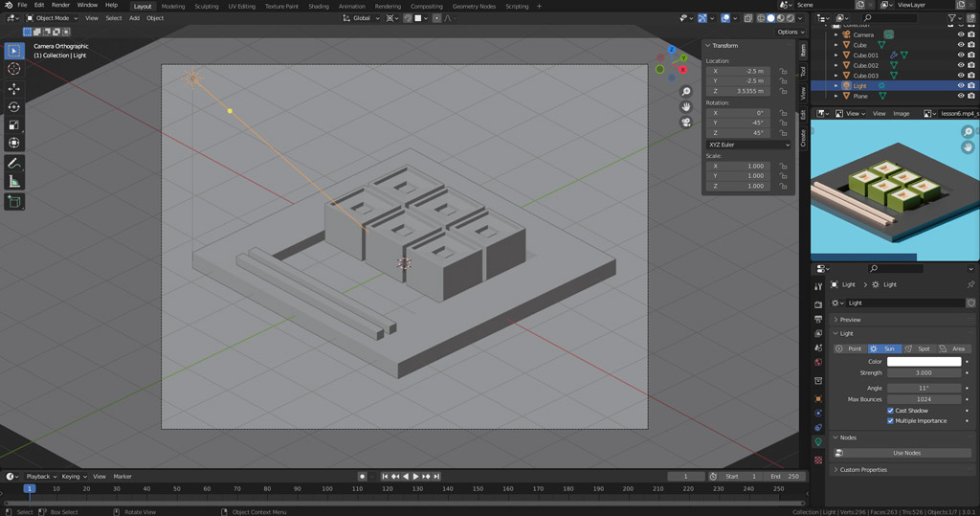Select the Cursor tool
The width and height of the screenshot is (980, 516).
click(x=14, y=69)
